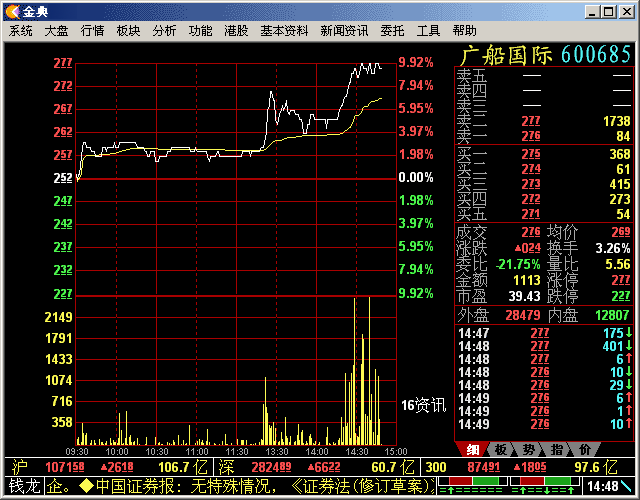This screenshot has height=500, width=640.
Task: Switch to the 板 tab
Action: (501, 449)
